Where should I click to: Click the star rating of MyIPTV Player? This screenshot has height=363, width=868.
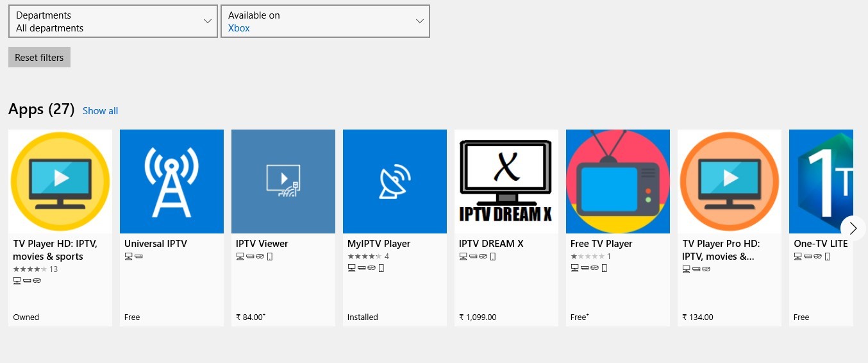pos(365,257)
